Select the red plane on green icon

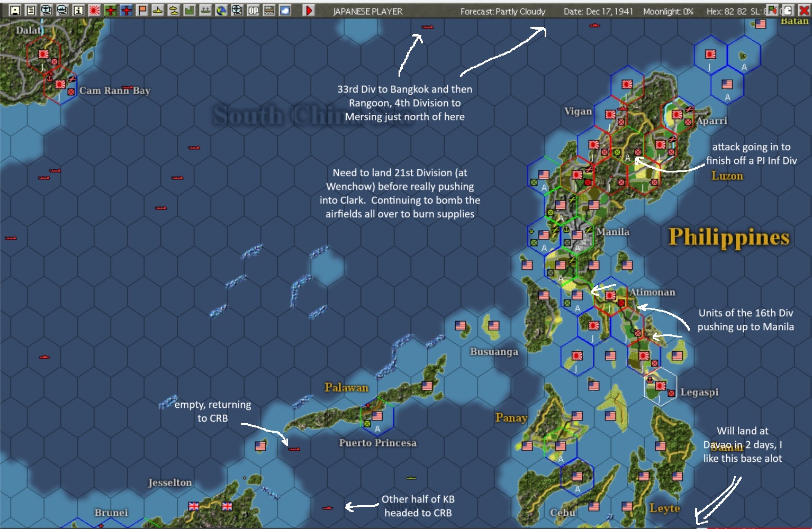pos(111,10)
